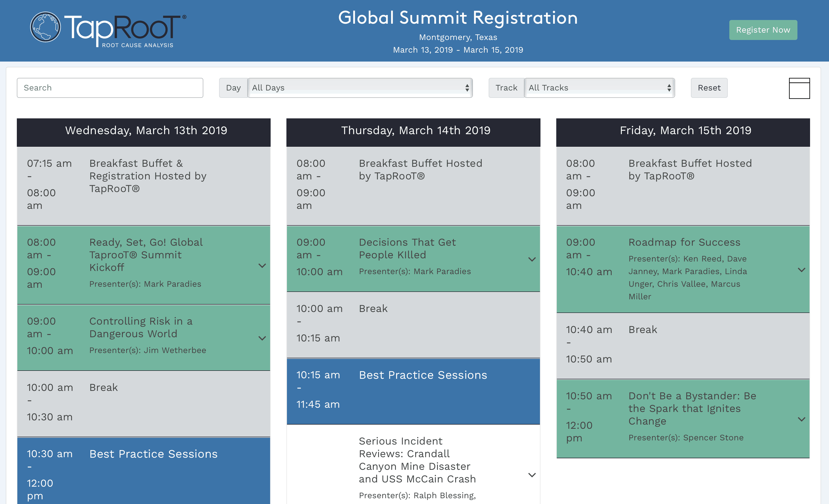The height and width of the screenshot is (504, 829).
Task: Toggle the layout view icon
Action: 799,88
